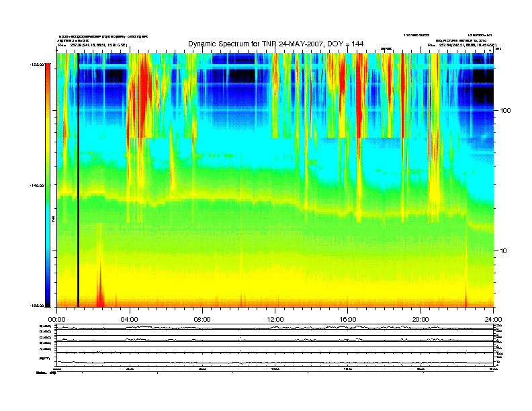Click the title 'Dynamic Spectrum for TNR 24-MAY-2007'
Image resolution: width=532 pixels, height=411 pixels.
[276, 44]
